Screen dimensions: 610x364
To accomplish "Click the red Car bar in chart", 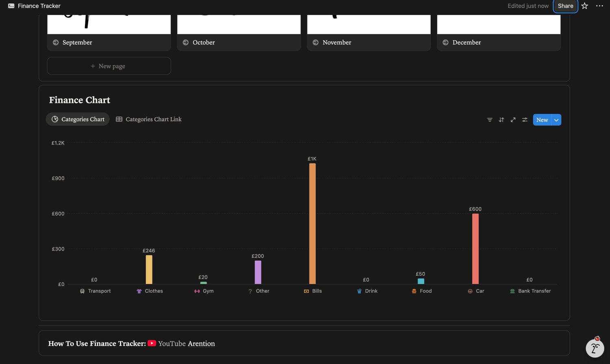I will point(475,249).
